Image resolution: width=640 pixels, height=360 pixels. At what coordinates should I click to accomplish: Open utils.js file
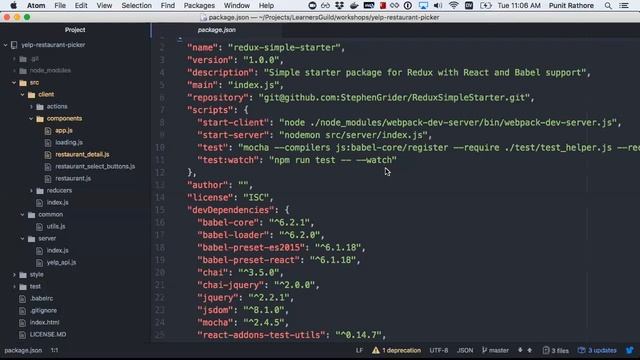(56, 227)
